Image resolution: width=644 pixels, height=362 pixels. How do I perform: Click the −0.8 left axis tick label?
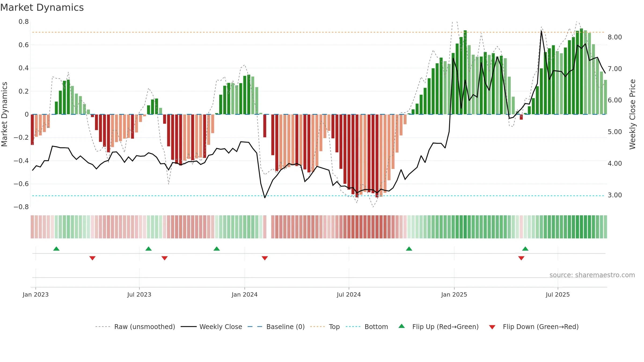pyautogui.click(x=21, y=207)
